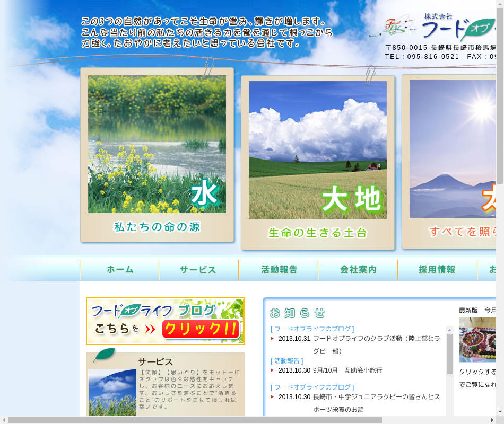
Task: Click the paperclip on the 大地 photo card
Action: (x=370, y=75)
